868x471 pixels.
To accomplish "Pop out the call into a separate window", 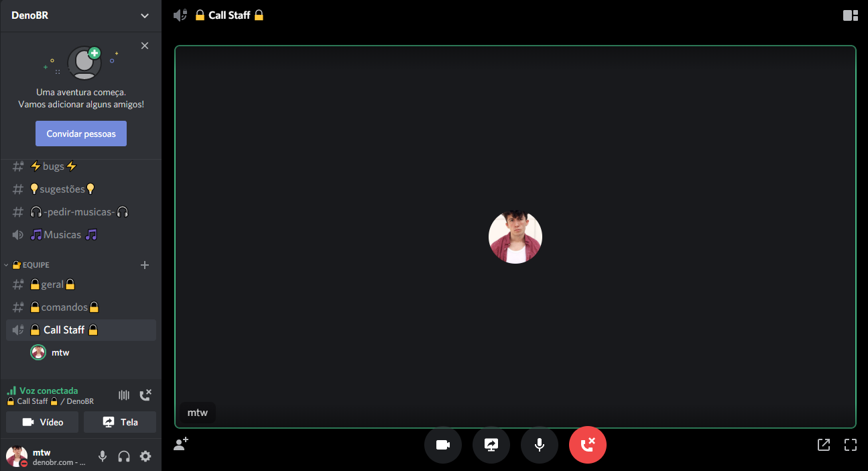I will pyautogui.click(x=823, y=445).
